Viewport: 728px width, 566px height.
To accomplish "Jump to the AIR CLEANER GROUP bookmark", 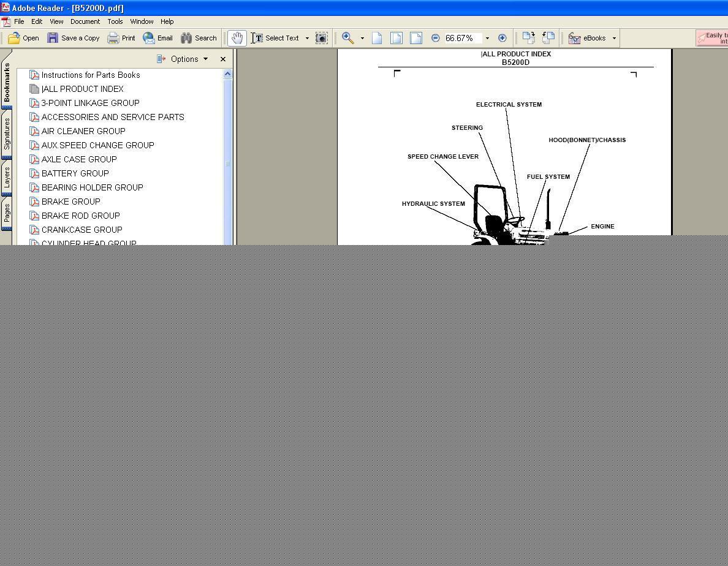I will [x=83, y=131].
